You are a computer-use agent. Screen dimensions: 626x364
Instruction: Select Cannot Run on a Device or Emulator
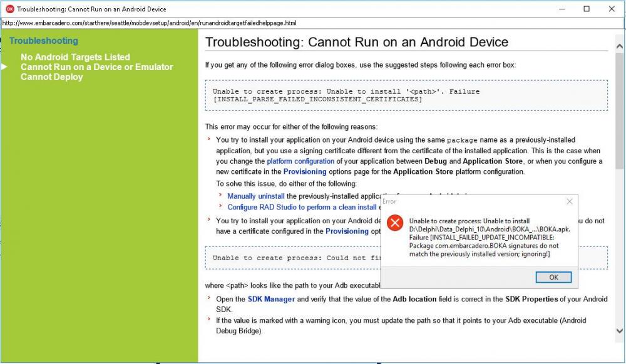[x=97, y=67]
